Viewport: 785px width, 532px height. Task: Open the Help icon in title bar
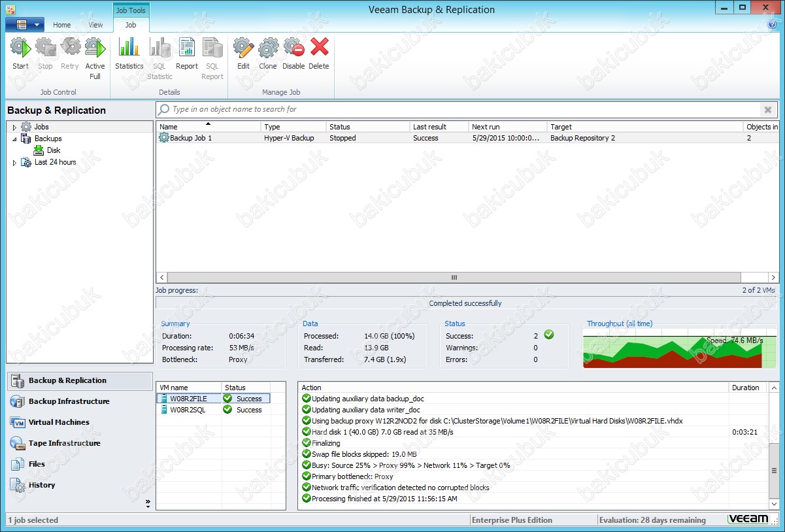point(772,24)
